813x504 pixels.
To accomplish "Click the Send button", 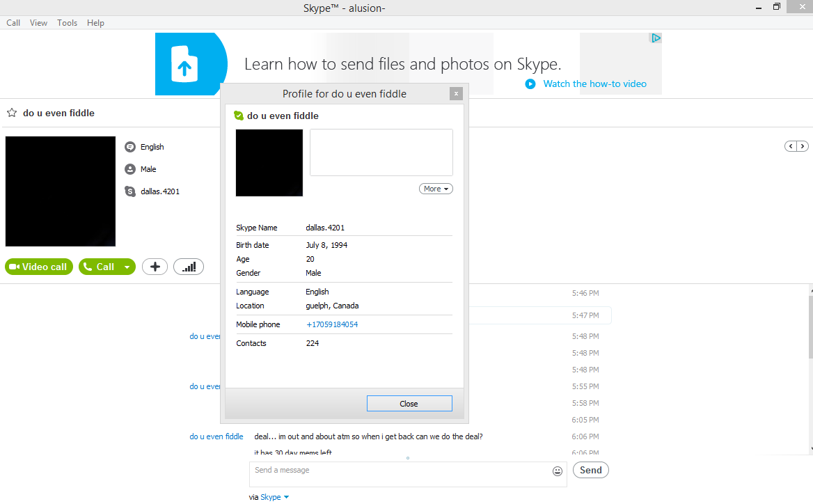I will point(590,470).
